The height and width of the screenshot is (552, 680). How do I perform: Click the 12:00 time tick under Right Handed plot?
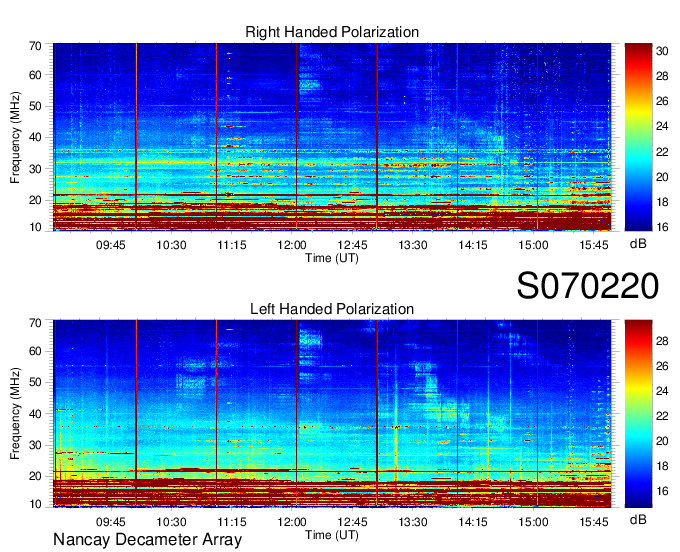292,245
